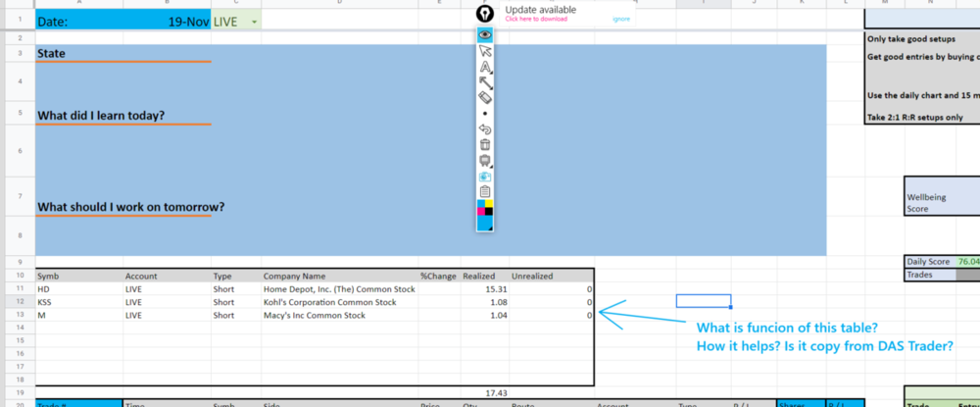
Task: Select the 'HD' symbol cell
Action: coord(79,289)
